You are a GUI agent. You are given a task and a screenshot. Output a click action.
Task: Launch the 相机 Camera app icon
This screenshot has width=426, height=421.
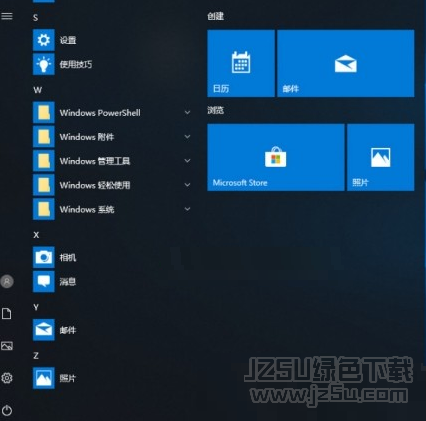click(44, 257)
